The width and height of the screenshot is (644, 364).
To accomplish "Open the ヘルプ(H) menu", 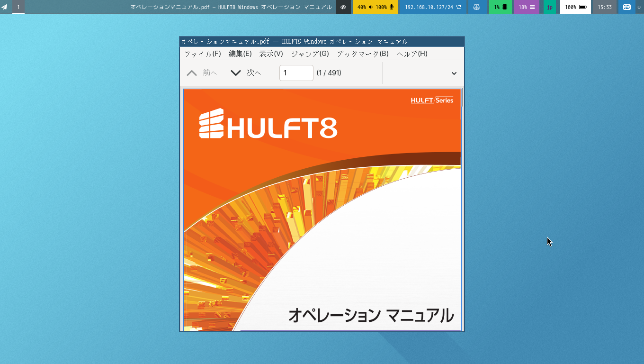I will 412,54.
